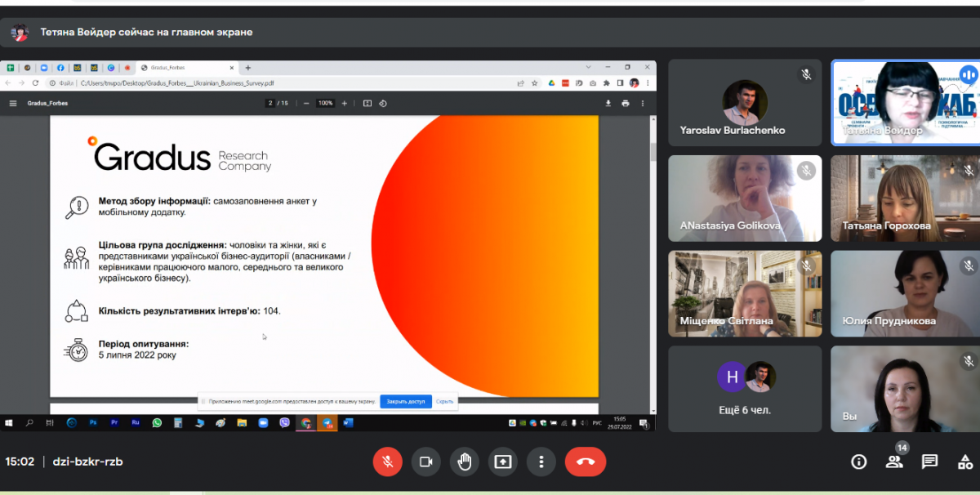Viewport: 980px width, 495px height.
Task: Open the chat messages panel
Action: tap(929, 462)
